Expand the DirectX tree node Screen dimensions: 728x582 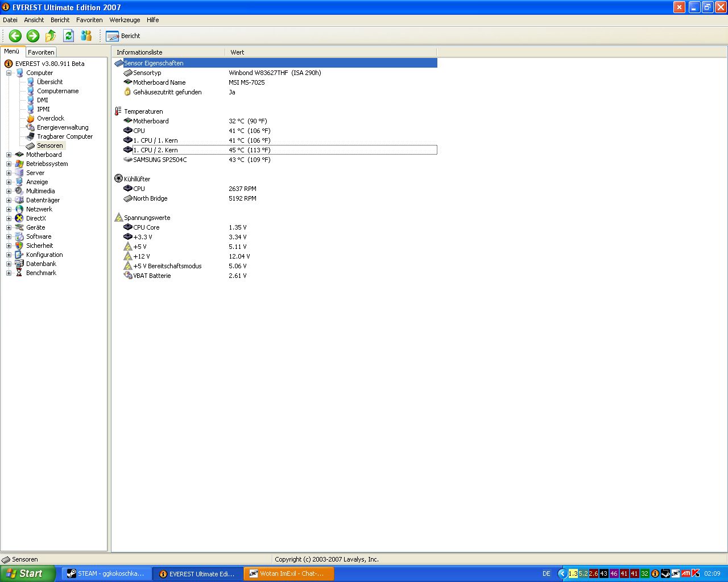pyautogui.click(x=9, y=218)
